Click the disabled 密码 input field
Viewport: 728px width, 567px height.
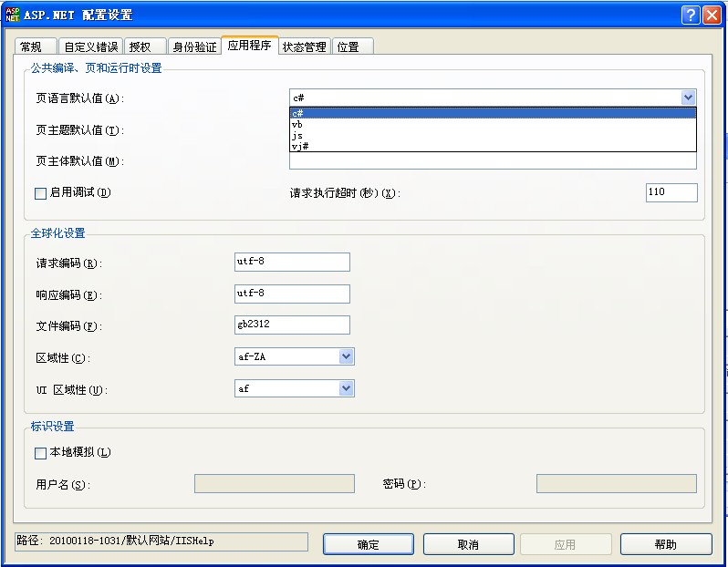[617, 483]
